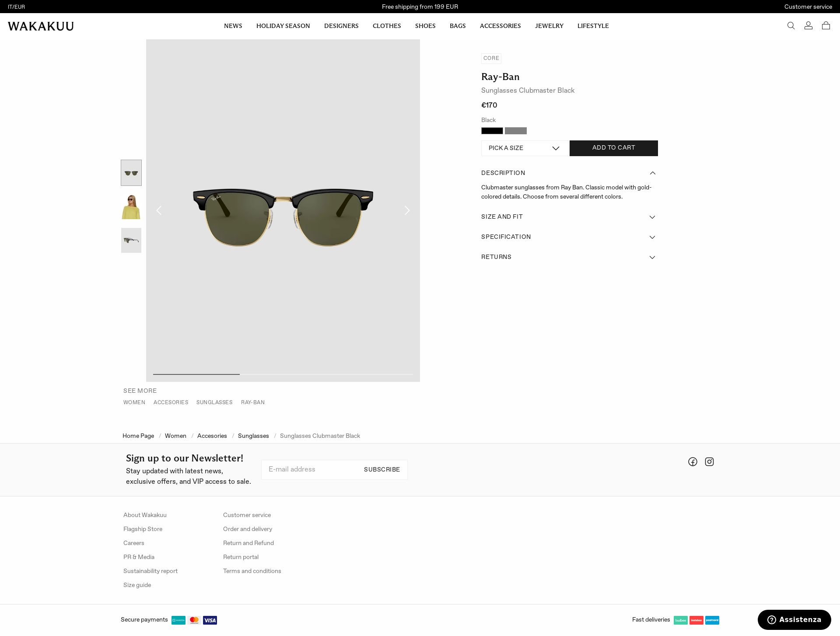The image size is (840, 636).
Task: Open the Accessories menu
Action: (x=500, y=26)
